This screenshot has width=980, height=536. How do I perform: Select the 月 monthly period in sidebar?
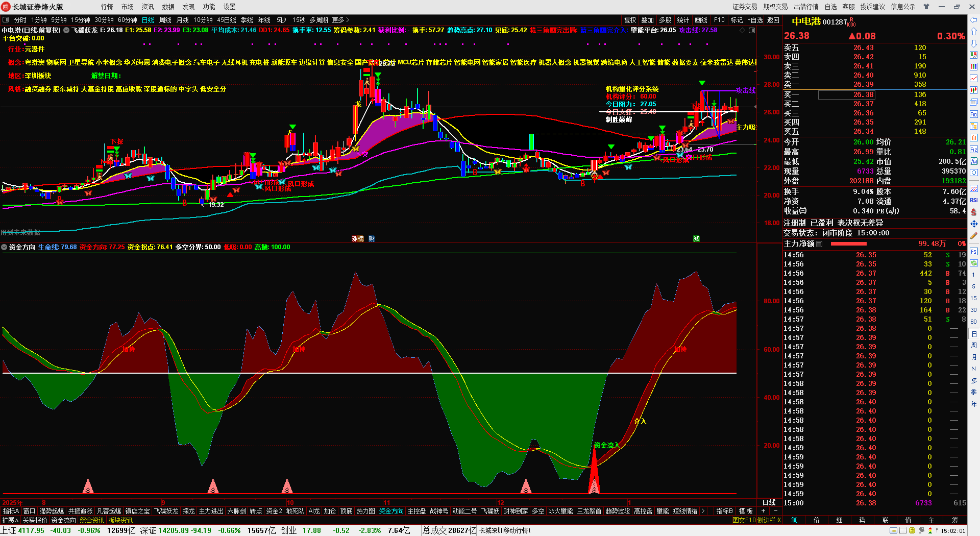(x=974, y=357)
